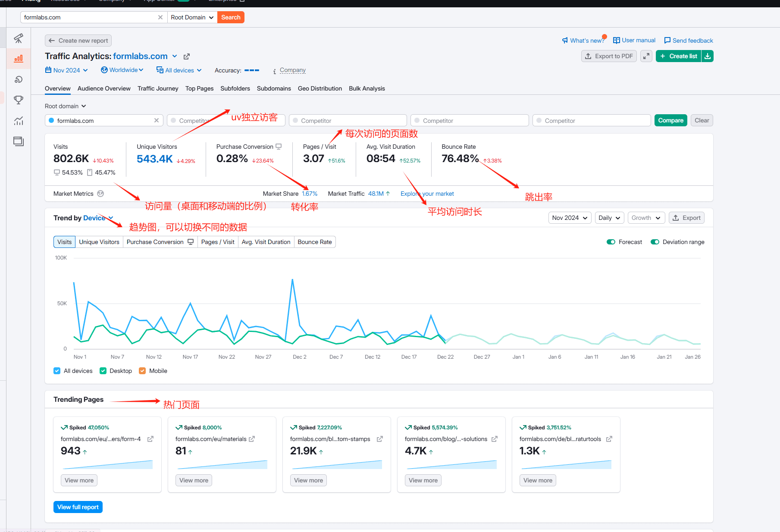Switch to Bulk Analysis tab
Screen dimensions: 780x532
367,88
